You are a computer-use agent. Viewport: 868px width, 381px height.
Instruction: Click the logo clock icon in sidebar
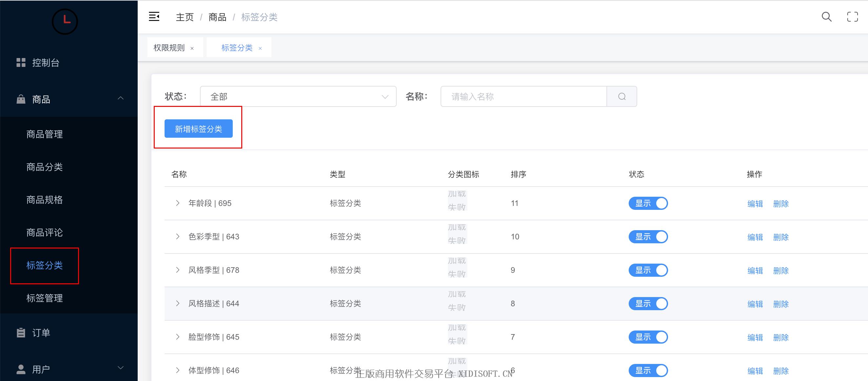[65, 21]
